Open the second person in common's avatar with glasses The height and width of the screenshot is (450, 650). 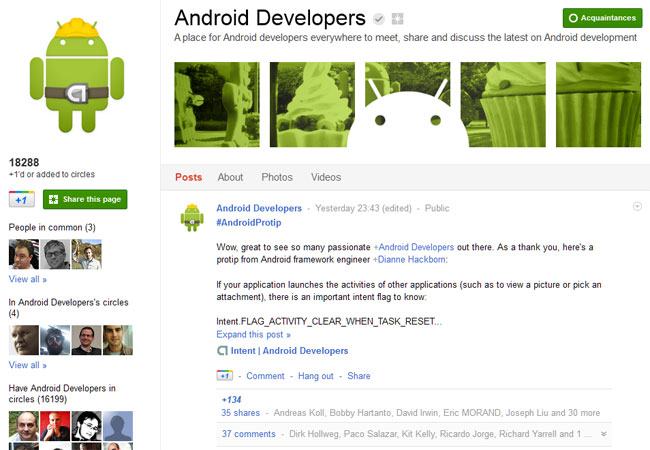[55, 254]
